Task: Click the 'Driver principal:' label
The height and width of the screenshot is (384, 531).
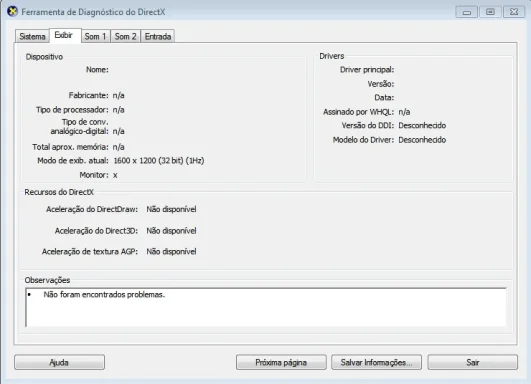Action: point(367,70)
